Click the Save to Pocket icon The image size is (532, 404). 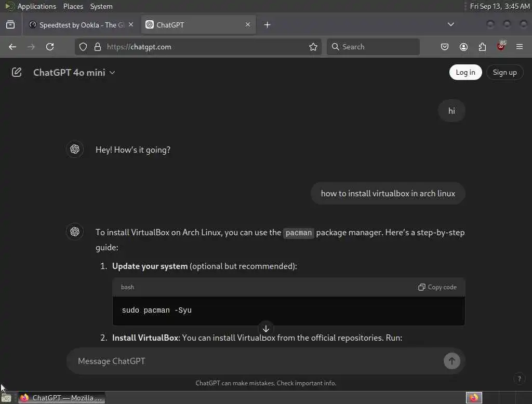445,47
